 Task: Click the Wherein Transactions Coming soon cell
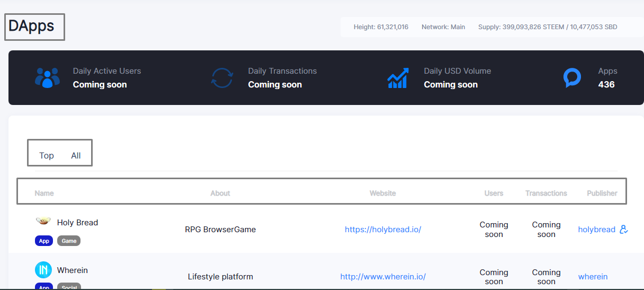546,277
